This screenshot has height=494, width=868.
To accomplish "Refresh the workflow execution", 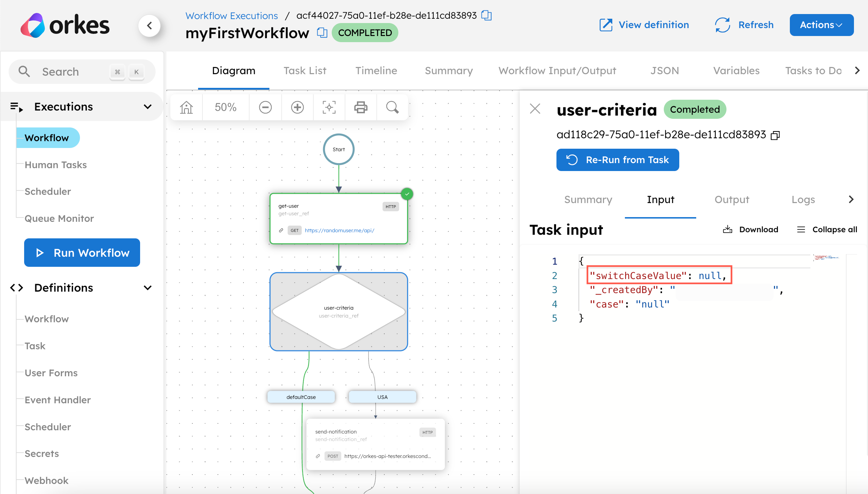I will tap(744, 25).
